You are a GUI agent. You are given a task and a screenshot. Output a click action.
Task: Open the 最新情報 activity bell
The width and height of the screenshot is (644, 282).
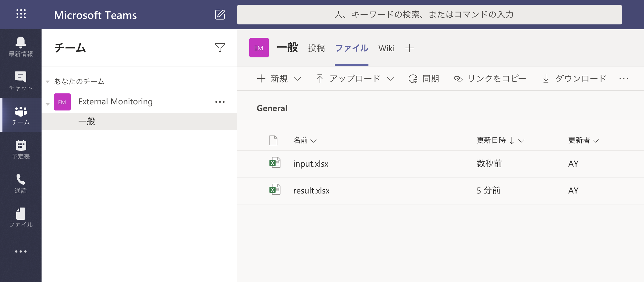(21, 47)
